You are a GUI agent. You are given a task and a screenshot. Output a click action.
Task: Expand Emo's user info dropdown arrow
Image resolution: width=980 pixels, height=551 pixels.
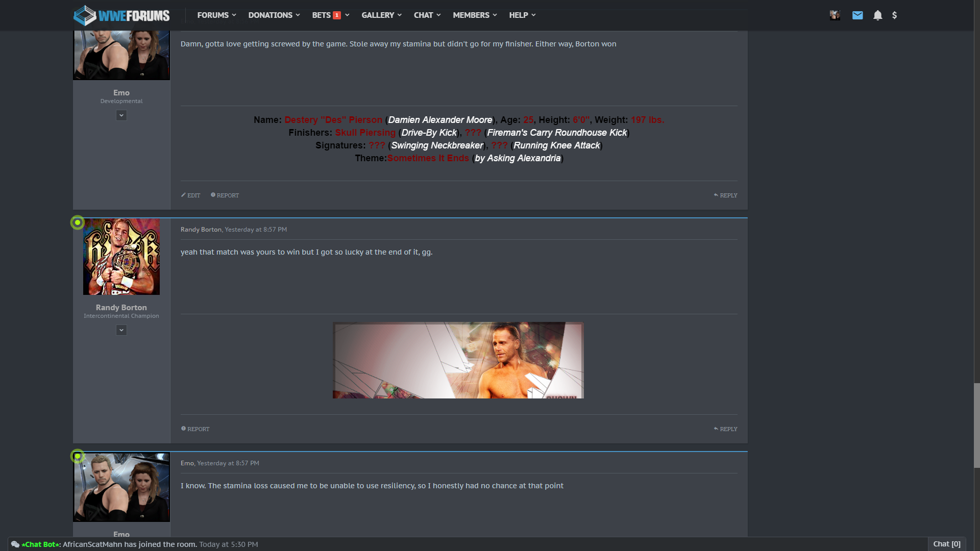[x=121, y=115]
